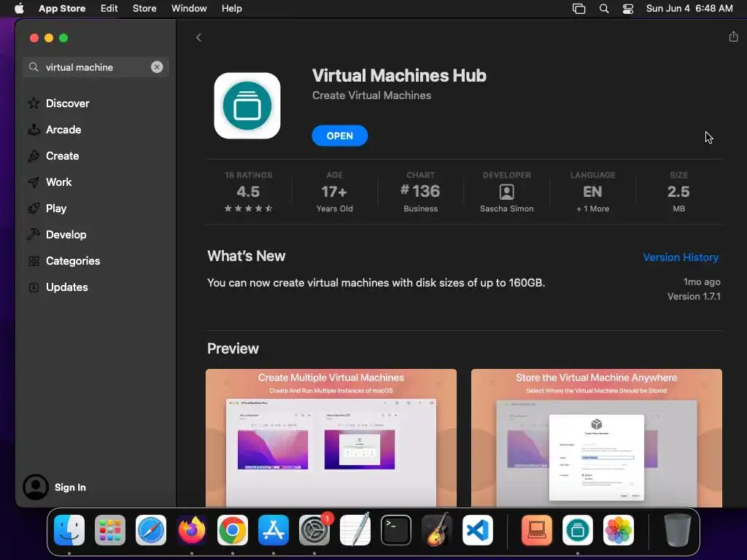Open System Settings from the dock

[x=314, y=530]
